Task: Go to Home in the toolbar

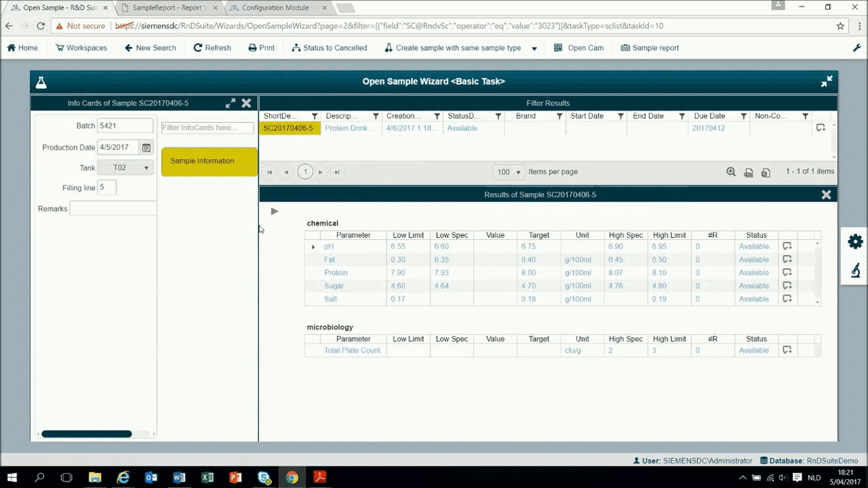Action: point(22,48)
